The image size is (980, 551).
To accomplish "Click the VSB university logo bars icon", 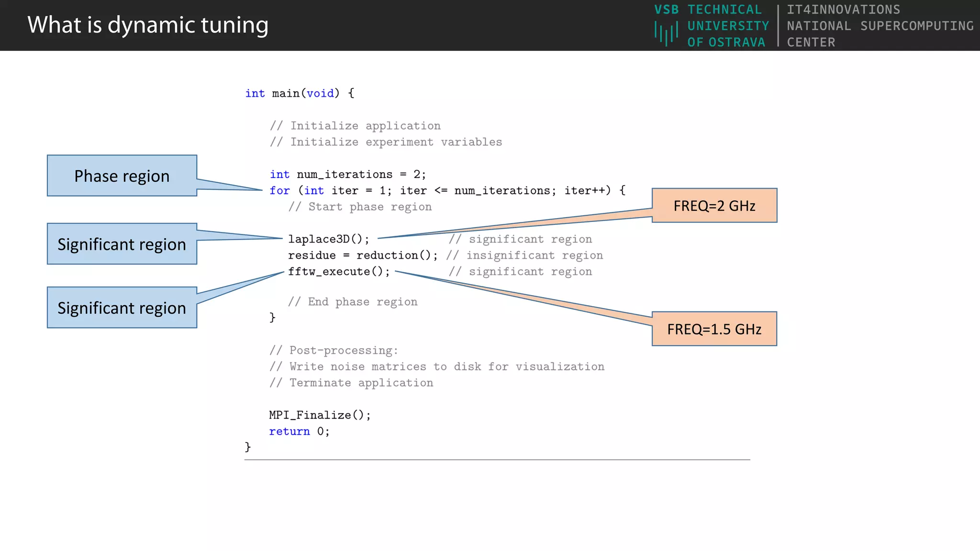I will (x=666, y=33).
